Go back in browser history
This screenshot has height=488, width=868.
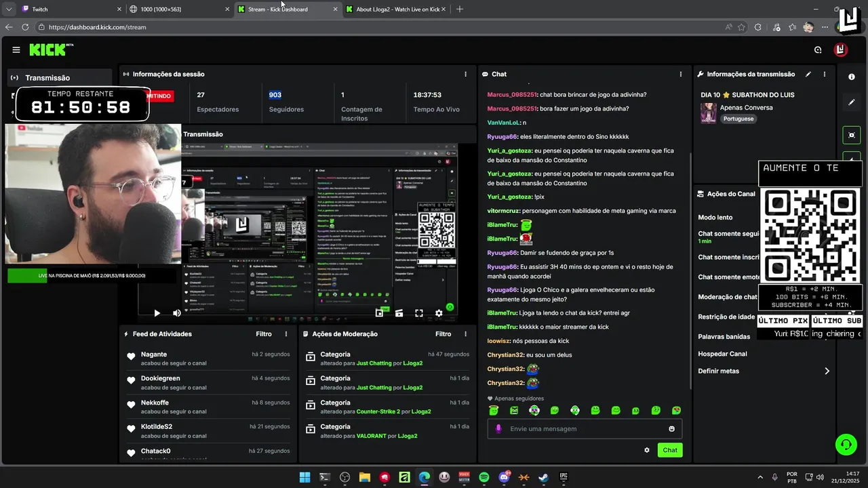pos(9,27)
